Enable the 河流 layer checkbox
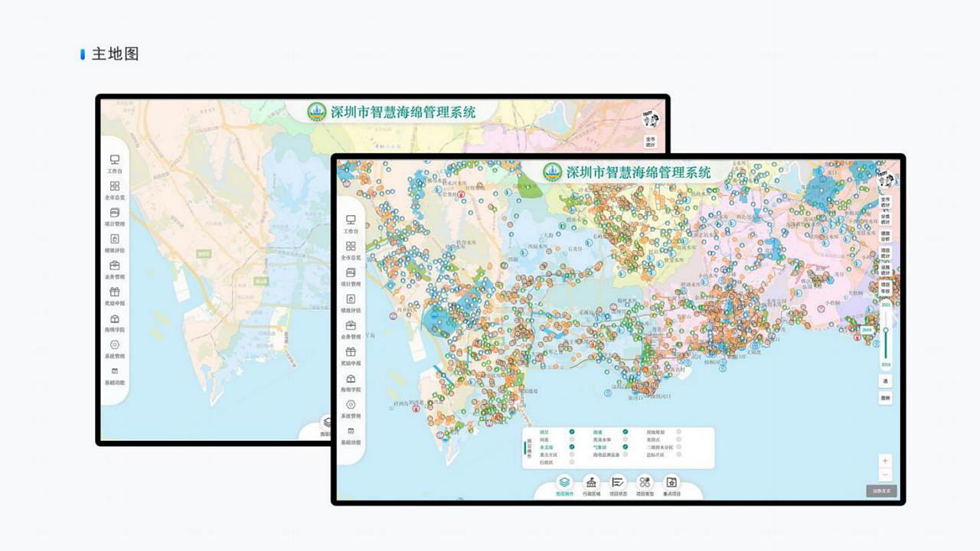 coord(572,439)
